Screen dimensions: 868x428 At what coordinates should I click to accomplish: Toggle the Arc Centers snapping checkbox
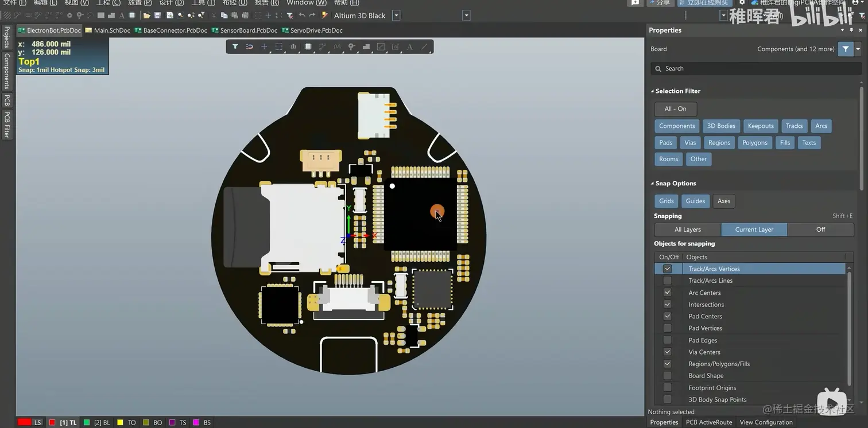tap(667, 293)
